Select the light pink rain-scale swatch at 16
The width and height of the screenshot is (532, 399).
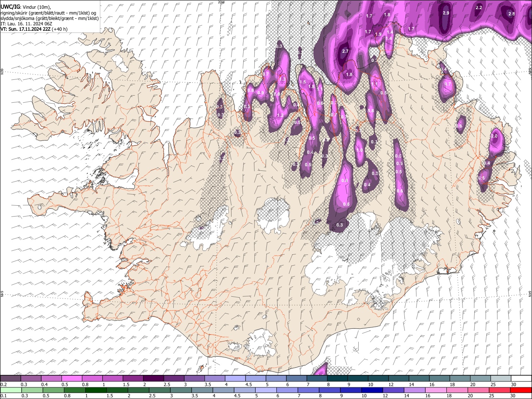tap(436, 390)
